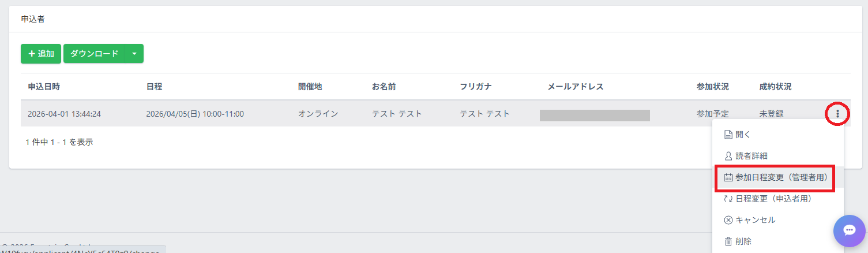Sort by the 申込日時 column header

[44, 87]
